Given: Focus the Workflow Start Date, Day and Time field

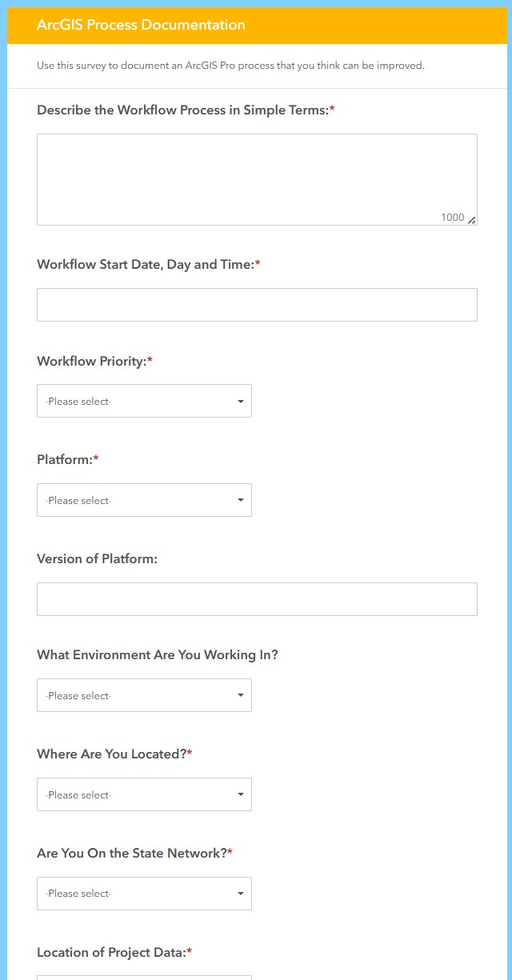Looking at the screenshot, I should (256, 305).
